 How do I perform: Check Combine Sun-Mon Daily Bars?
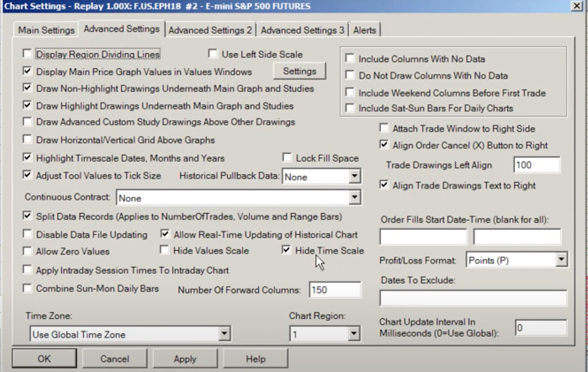coord(27,288)
